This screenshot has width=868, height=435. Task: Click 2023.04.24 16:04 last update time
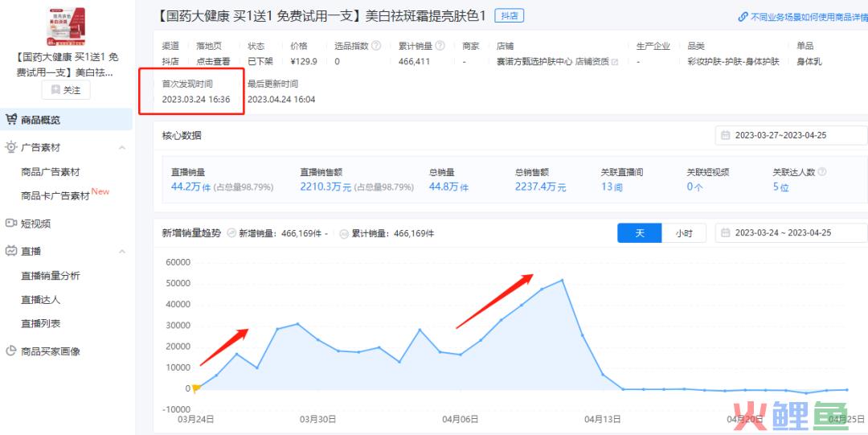pyautogui.click(x=281, y=100)
